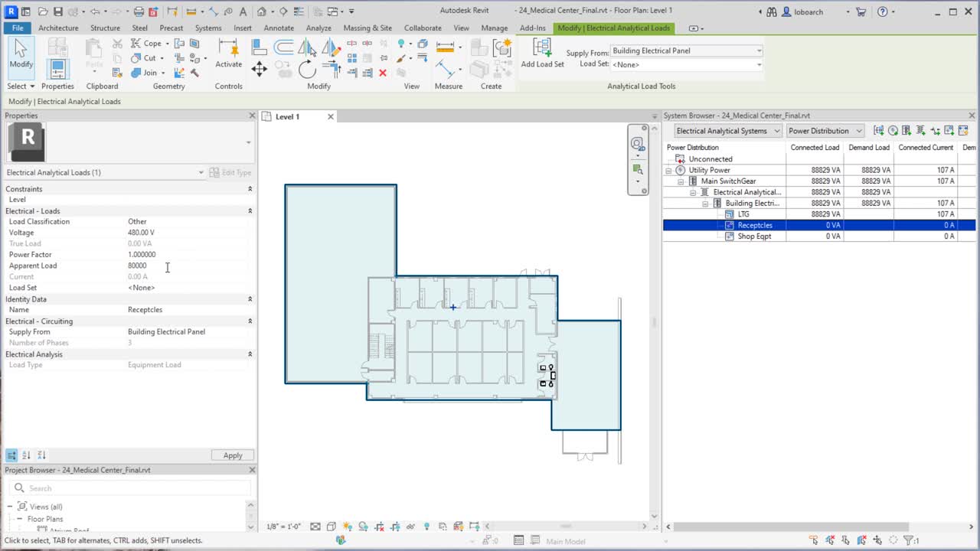Image resolution: width=980 pixels, height=551 pixels.
Task: Click Apply in Properties palette
Action: tap(233, 455)
